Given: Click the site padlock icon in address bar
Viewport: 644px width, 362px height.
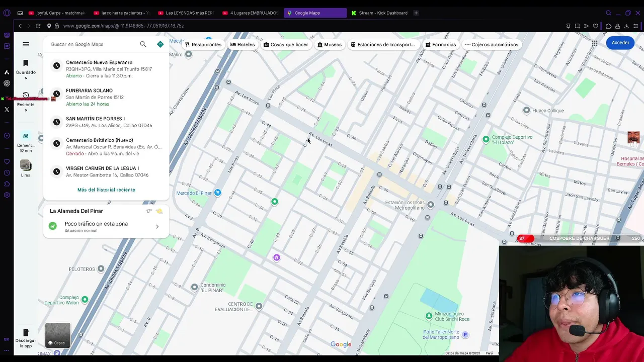Looking at the screenshot, I should click(57, 26).
